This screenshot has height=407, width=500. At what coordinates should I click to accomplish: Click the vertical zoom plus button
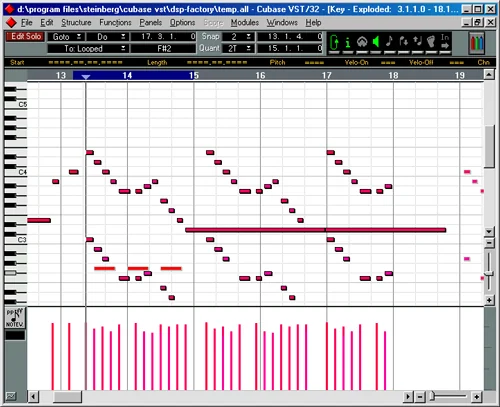tap(489, 300)
